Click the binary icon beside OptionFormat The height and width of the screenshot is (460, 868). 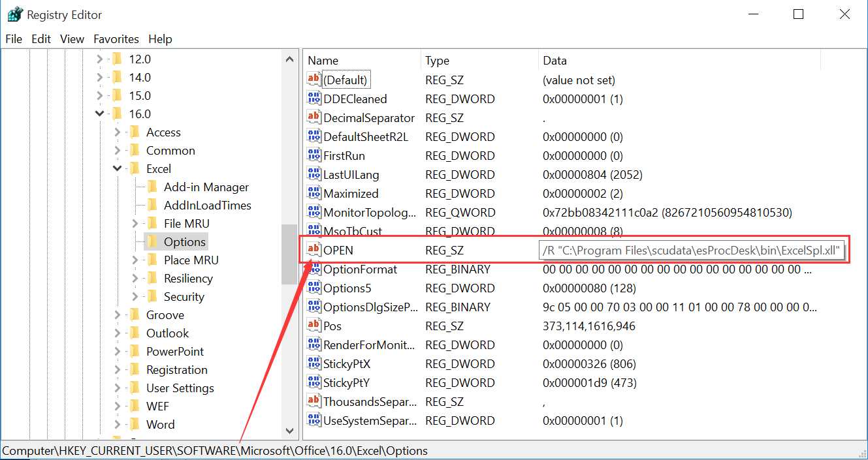click(314, 269)
